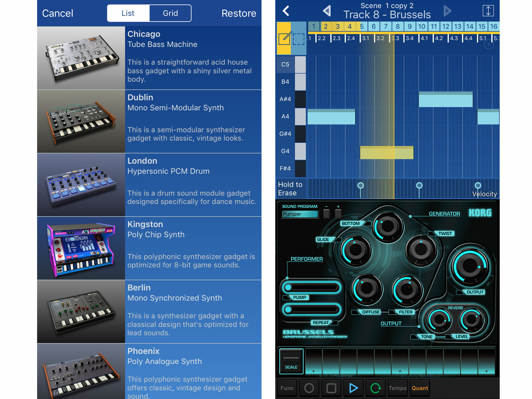Tap the Dublin synth thumbnail image
This screenshot has height=399, width=532.
[81, 121]
